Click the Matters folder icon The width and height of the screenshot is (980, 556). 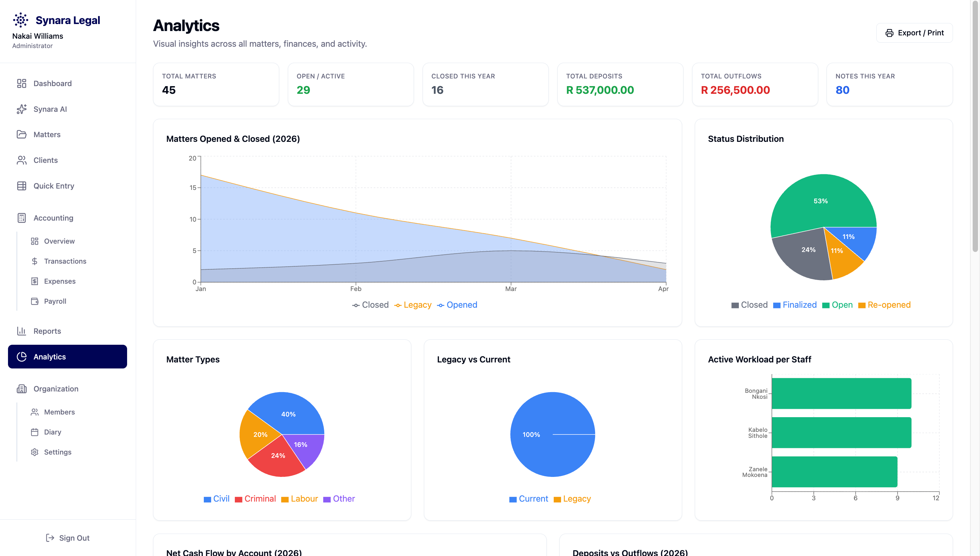point(21,134)
